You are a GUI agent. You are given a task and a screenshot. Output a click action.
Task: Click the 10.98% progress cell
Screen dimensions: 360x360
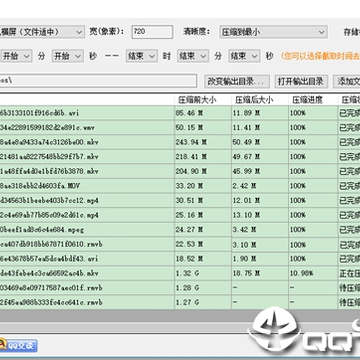(x=313, y=274)
